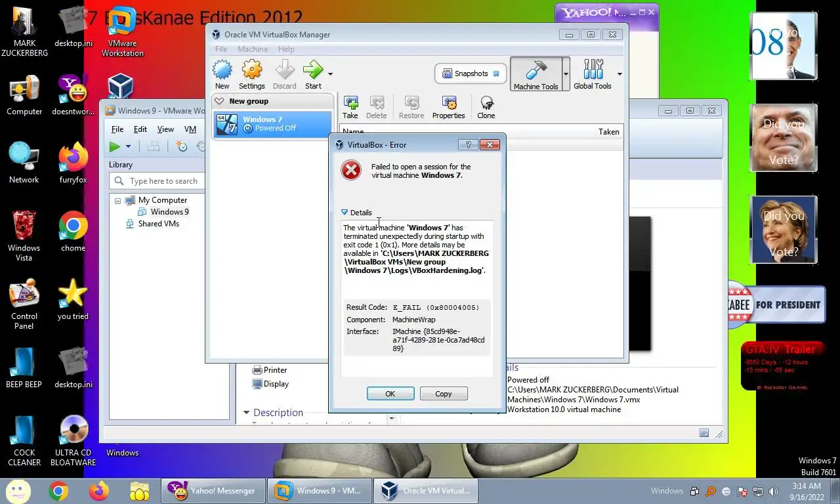
Task: Collapse the Details triangle in error dialog
Action: click(x=345, y=212)
